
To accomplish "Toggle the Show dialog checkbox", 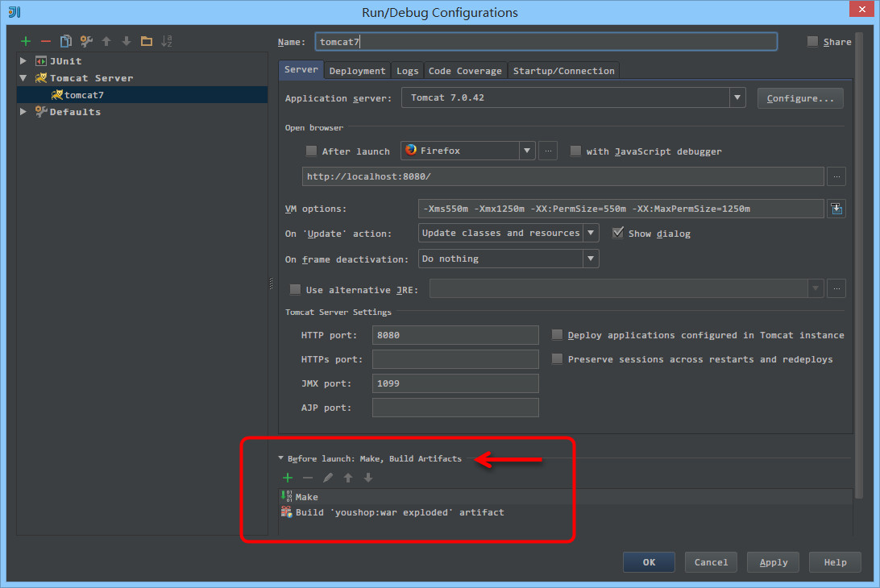I will pyautogui.click(x=618, y=233).
